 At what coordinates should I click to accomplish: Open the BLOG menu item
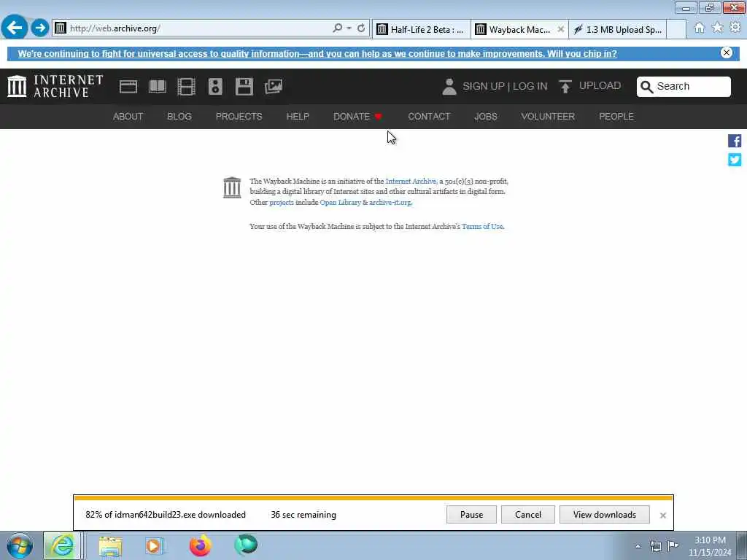tap(179, 117)
